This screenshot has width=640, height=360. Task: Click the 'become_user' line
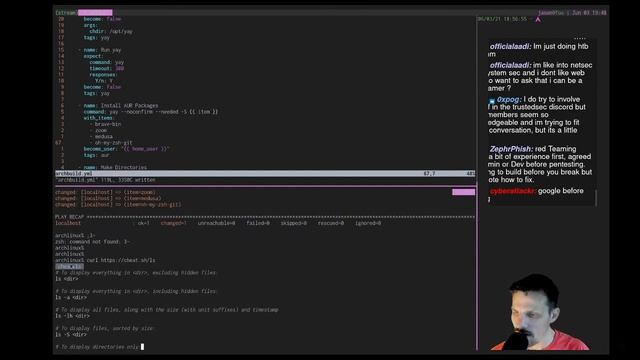[x=126, y=149]
